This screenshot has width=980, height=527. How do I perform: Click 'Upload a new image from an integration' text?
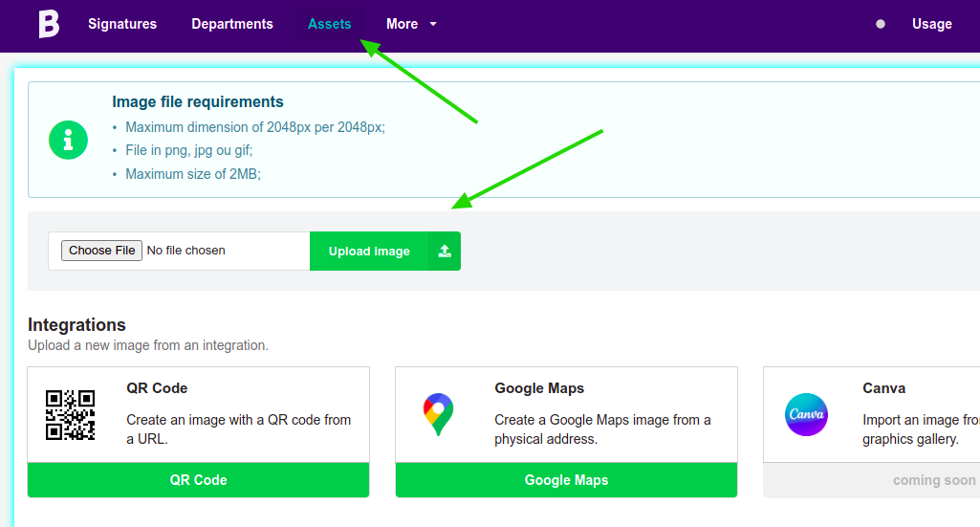point(148,345)
